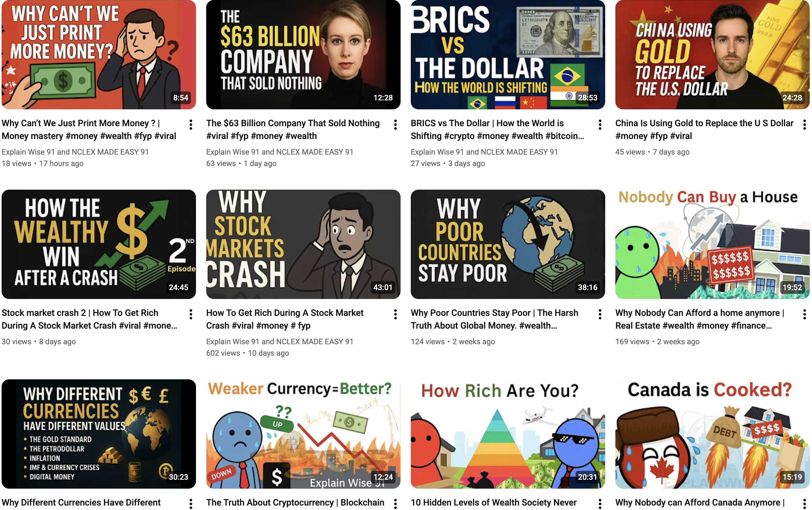Open options menu for Print More Money video
The image size is (812, 510).
[191, 124]
